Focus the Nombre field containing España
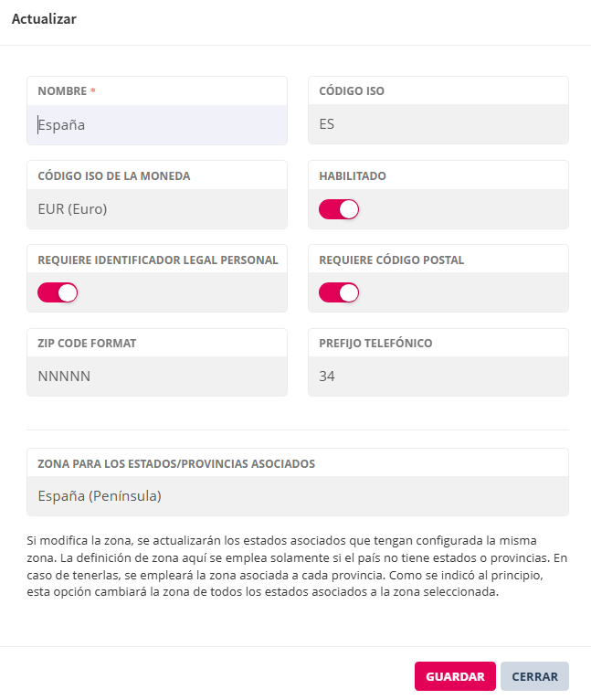Image resolution: width=591 pixels, height=700 pixels. 156,125
